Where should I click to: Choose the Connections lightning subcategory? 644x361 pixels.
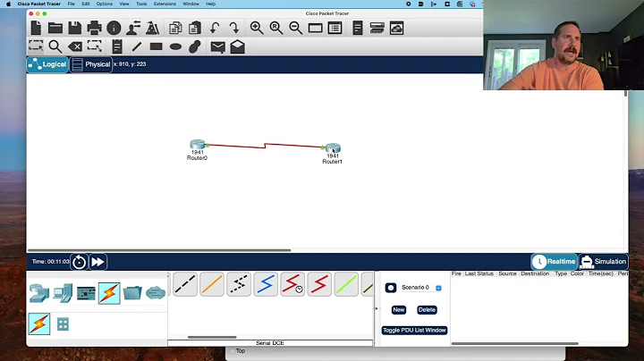(x=39, y=323)
